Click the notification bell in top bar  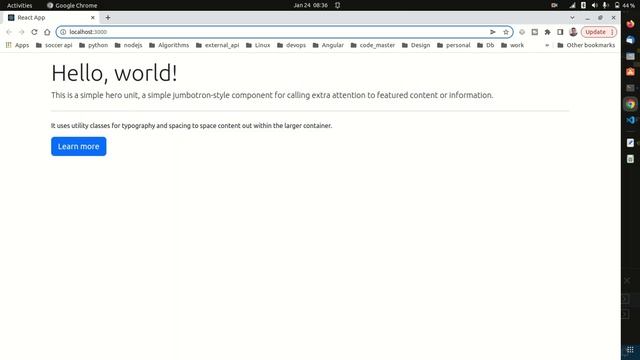(338, 5)
